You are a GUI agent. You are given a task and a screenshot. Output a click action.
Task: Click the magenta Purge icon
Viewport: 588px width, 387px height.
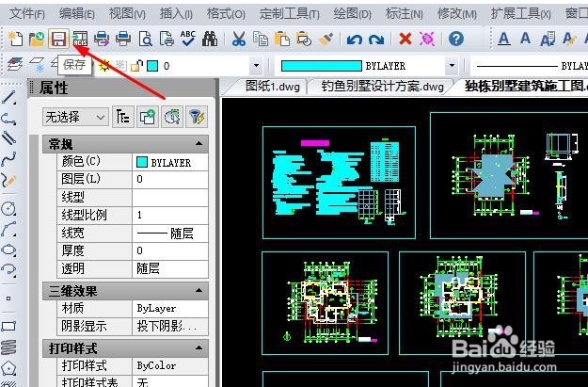tap(427, 39)
